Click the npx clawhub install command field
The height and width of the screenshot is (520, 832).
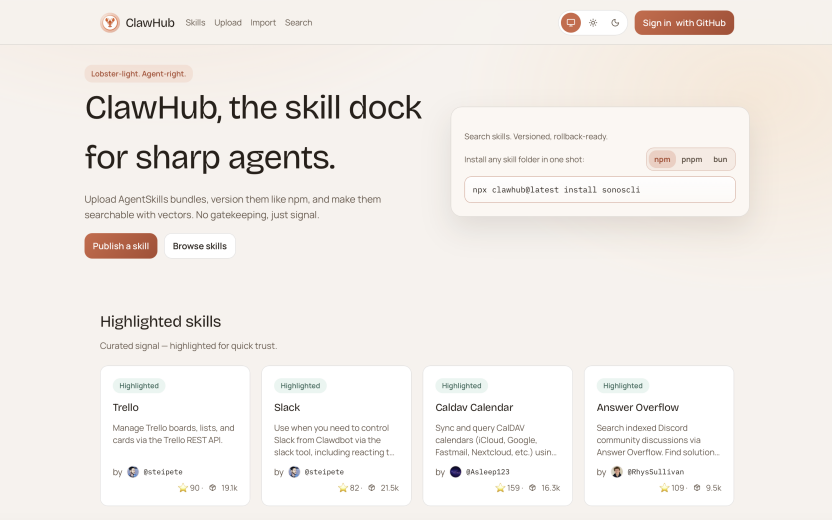pos(600,189)
